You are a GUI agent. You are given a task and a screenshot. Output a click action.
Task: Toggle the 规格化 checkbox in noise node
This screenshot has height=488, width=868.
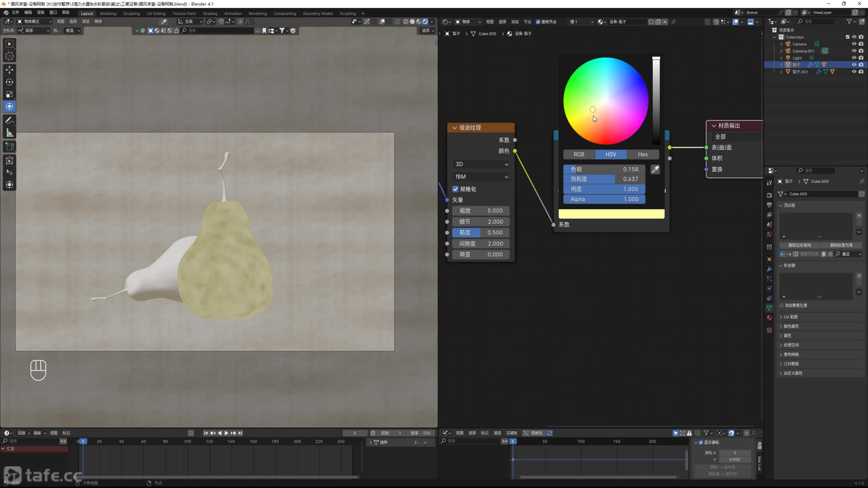click(455, 189)
